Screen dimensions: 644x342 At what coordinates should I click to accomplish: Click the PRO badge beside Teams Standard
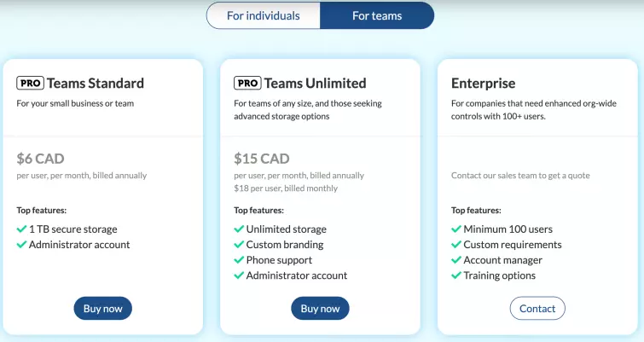(30, 83)
